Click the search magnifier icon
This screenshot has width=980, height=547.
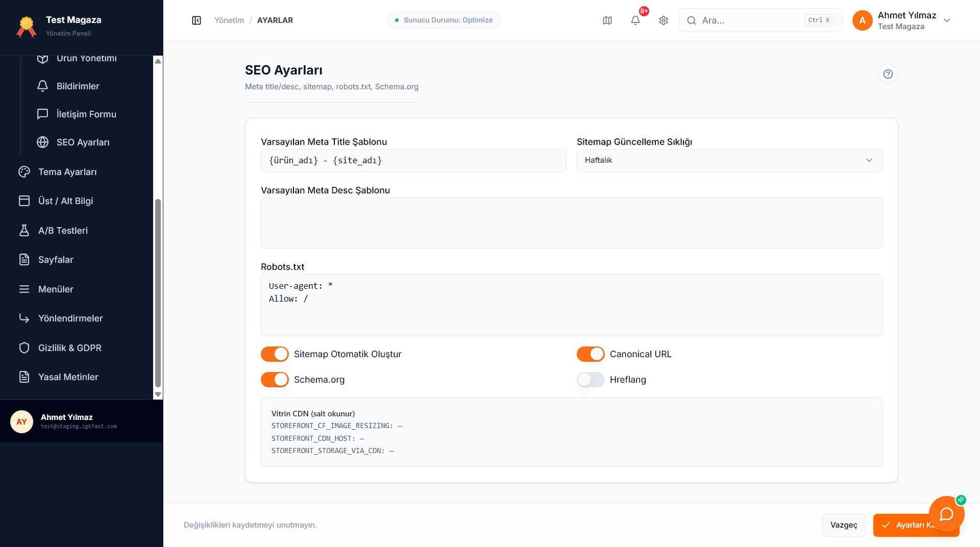click(x=692, y=20)
